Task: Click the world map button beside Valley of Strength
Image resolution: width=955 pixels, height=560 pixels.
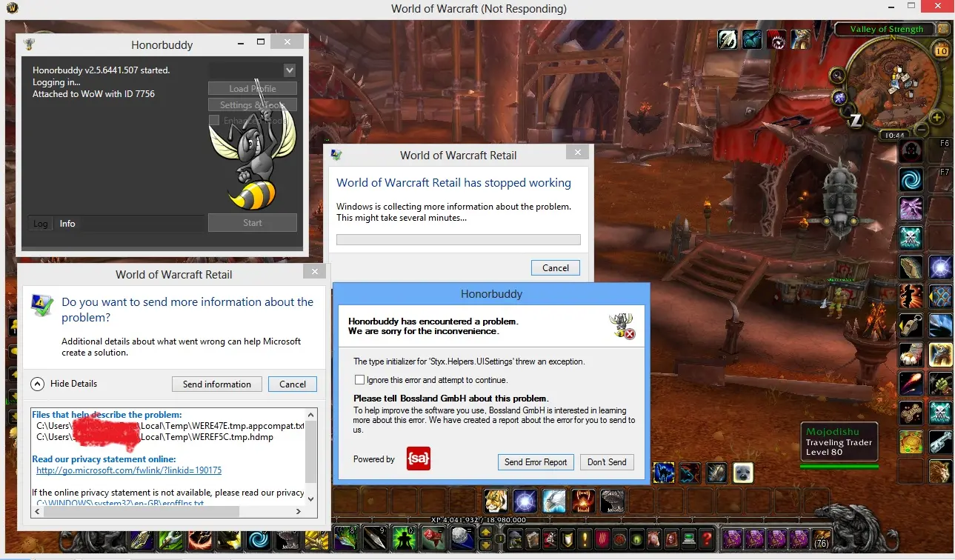Action: 943,30
